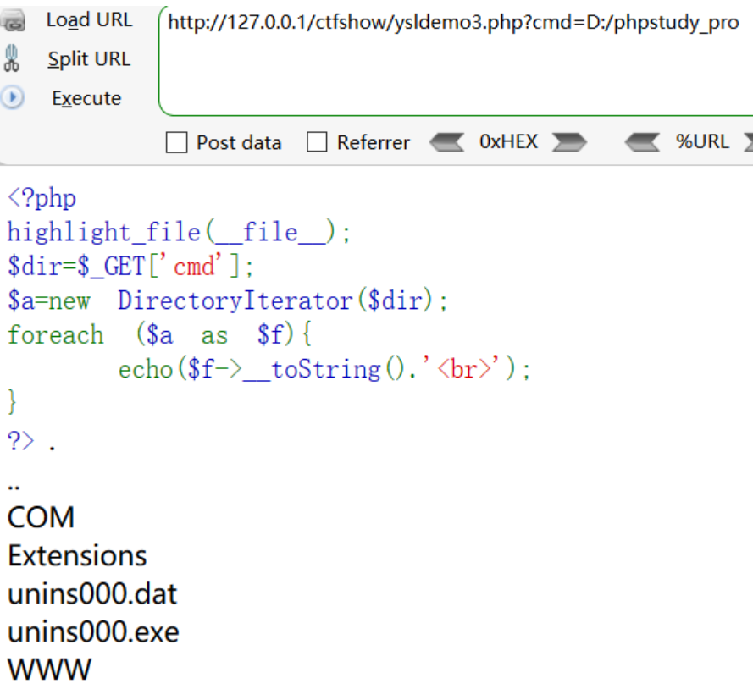Click the Split URL scissors icon

pyautogui.click(x=12, y=58)
